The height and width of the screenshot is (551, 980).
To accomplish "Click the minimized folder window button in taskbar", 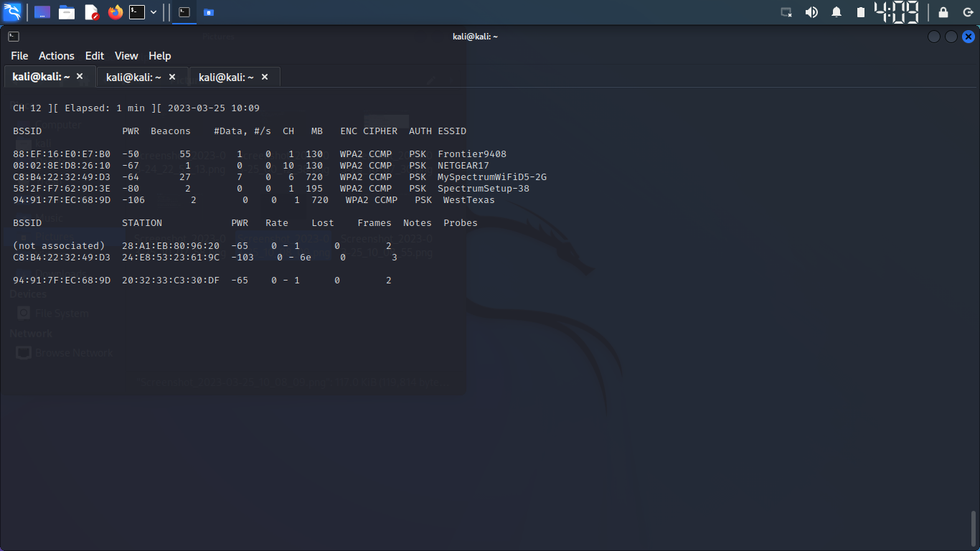I will tap(209, 11).
